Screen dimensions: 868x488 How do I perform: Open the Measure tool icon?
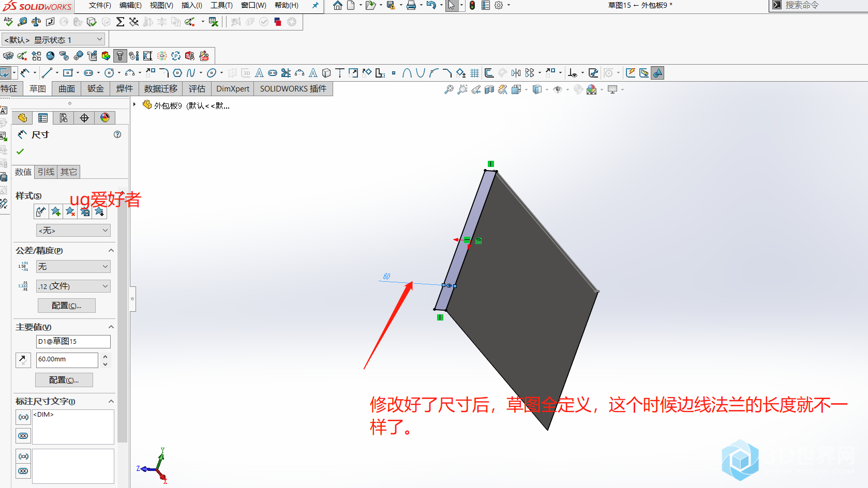click(22, 22)
